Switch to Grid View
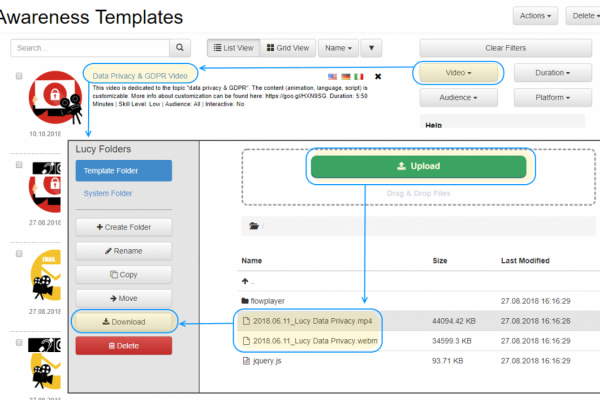 [288, 47]
